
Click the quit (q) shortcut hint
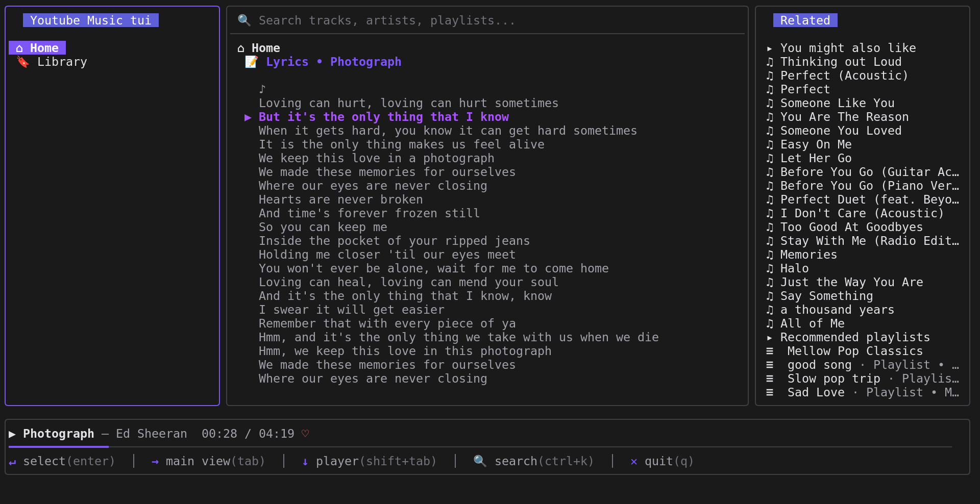click(662, 461)
